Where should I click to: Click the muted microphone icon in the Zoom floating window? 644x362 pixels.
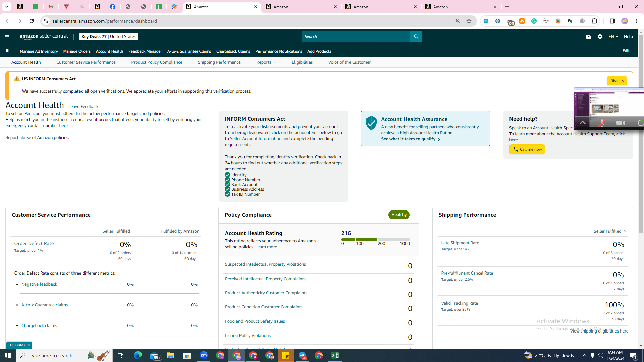(x=602, y=123)
